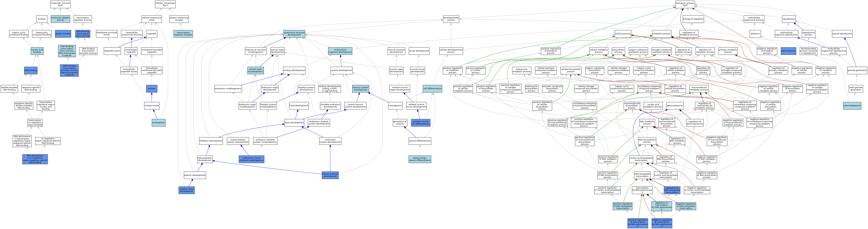Image resolution: width=868 pixels, height=229 pixels.
Task: Select blue 'regulation of DNA-templated transcription' node
Action: [x=672, y=190]
